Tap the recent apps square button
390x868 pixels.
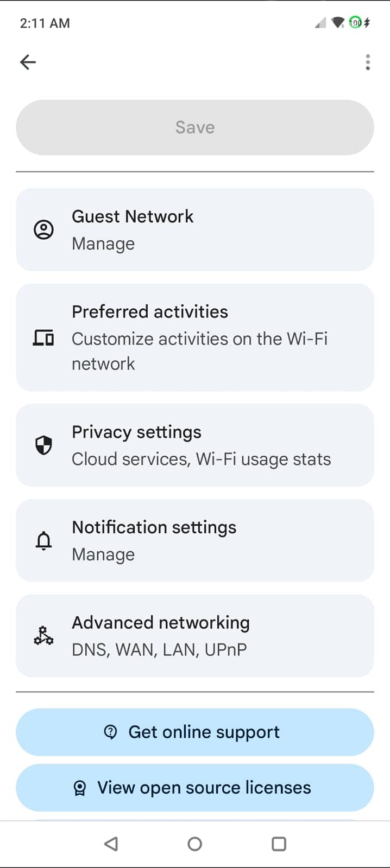click(x=278, y=844)
